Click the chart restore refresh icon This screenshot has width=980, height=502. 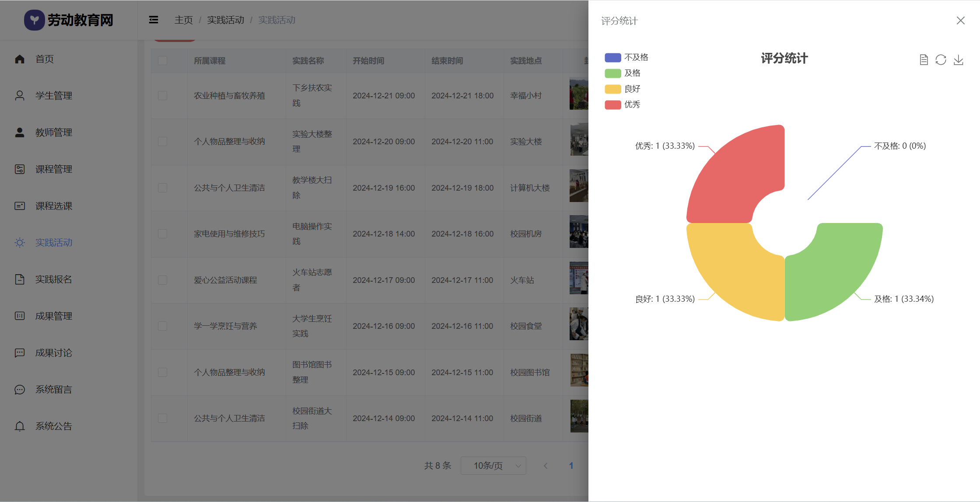(x=941, y=60)
